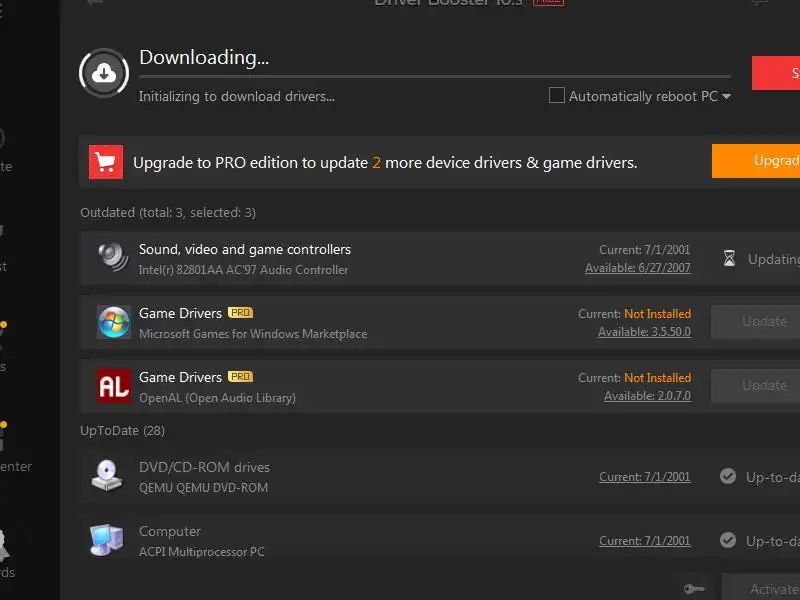The width and height of the screenshot is (800, 600).
Task: Click Initializing to download drivers status text
Action: 237,96
